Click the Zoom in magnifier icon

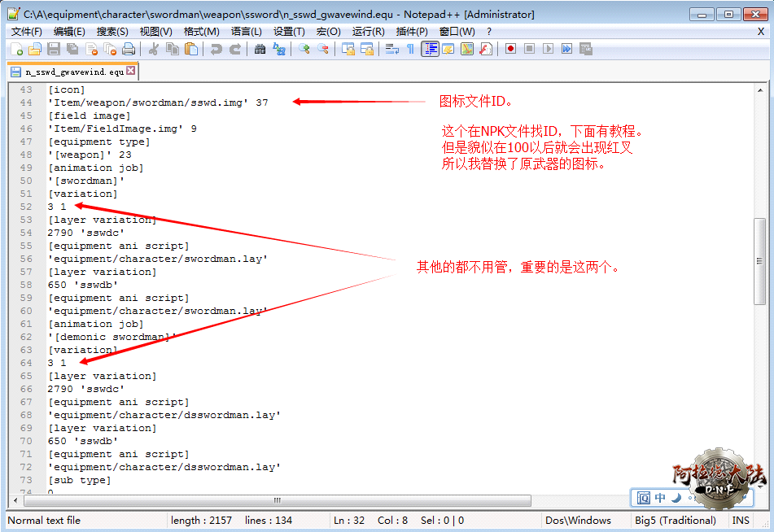click(304, 49)
